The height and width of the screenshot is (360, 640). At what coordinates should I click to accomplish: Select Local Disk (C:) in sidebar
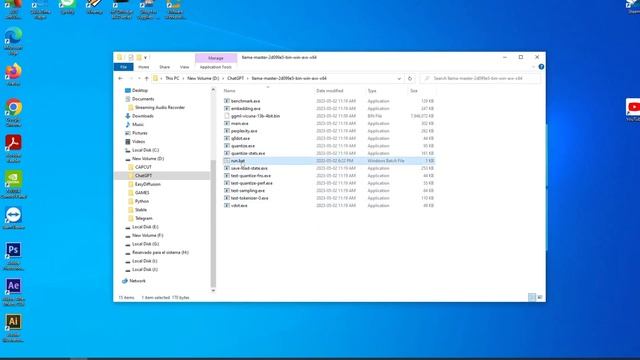click(145, 150)
